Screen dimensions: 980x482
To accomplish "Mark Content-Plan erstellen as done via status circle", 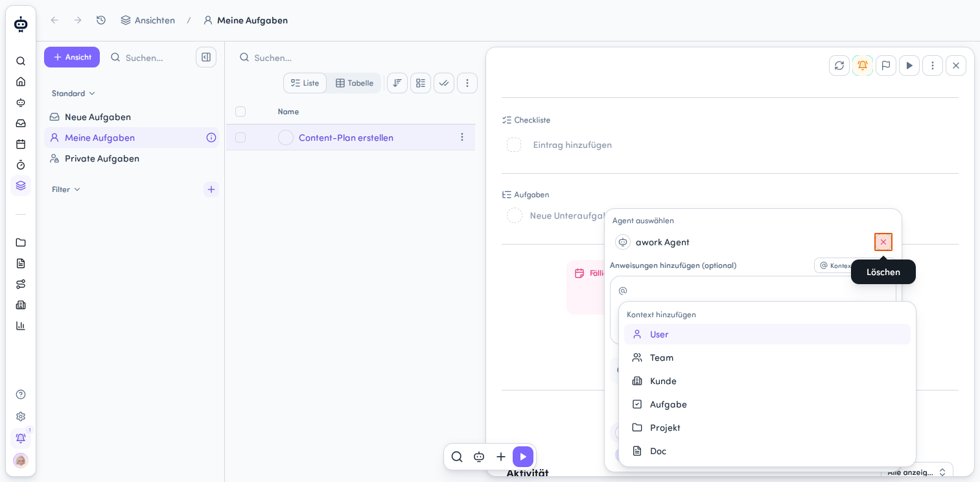I will click(x=286, y=138).
